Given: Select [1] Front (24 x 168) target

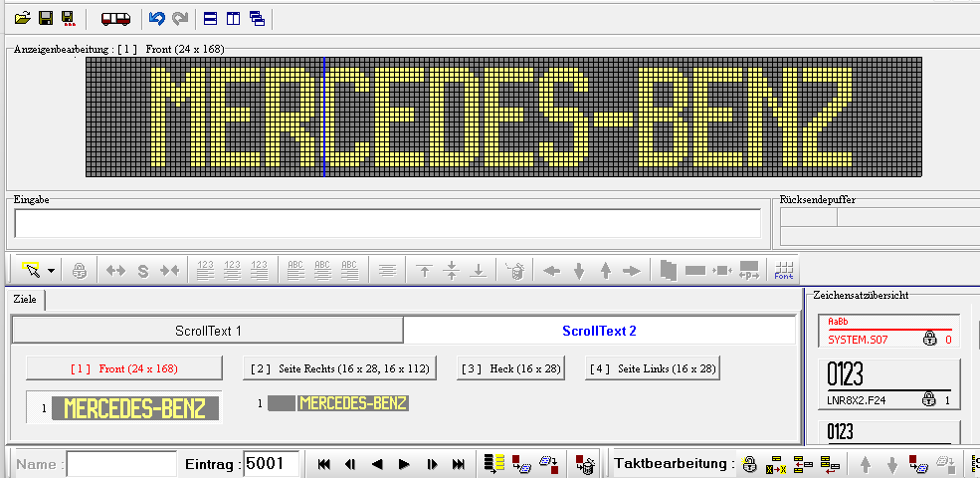Looking at the screenshot, I should [123, 368].
